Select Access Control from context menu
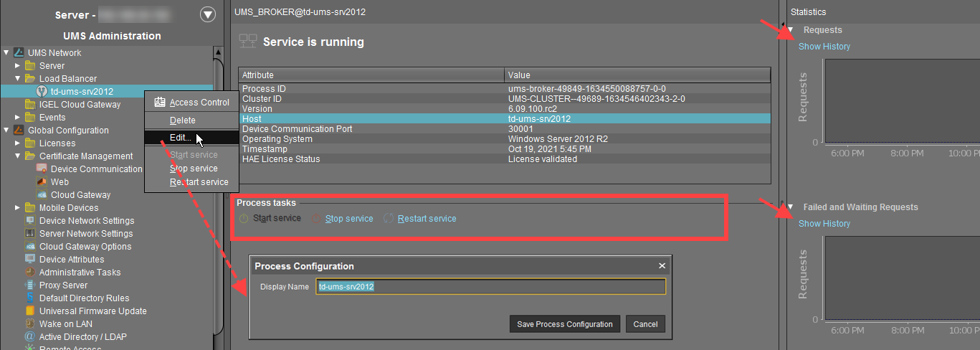 199,103
